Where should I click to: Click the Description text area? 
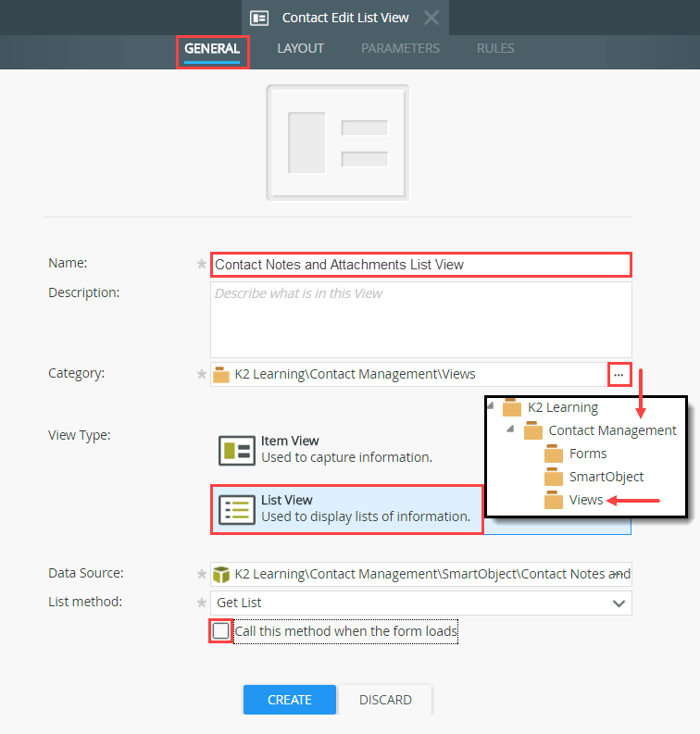[x=421, y=319]
